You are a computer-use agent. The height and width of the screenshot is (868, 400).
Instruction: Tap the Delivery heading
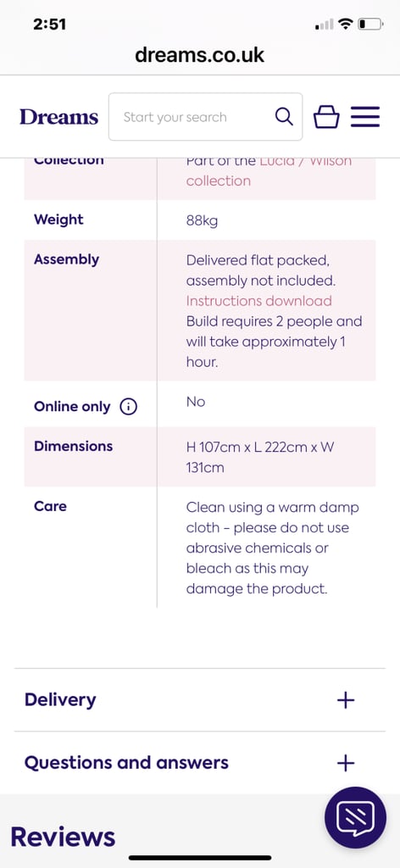[x=60, y=699]
